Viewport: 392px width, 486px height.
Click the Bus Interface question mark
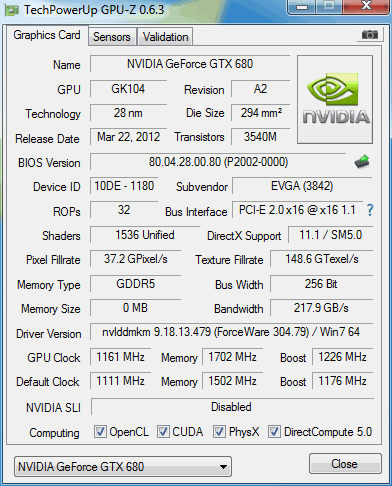click(x=370, y=210)
